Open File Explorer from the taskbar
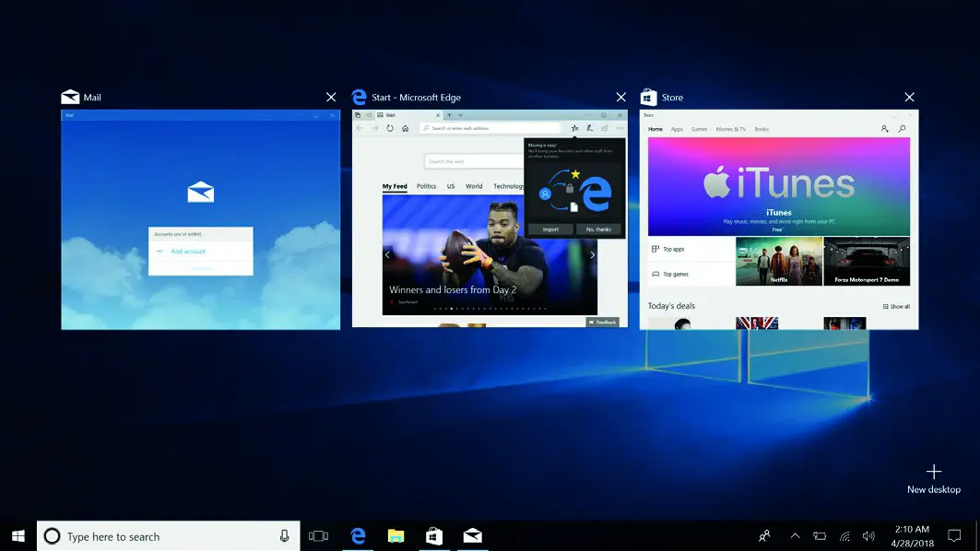This screenshot has width=980, height=551. (396, 536)
